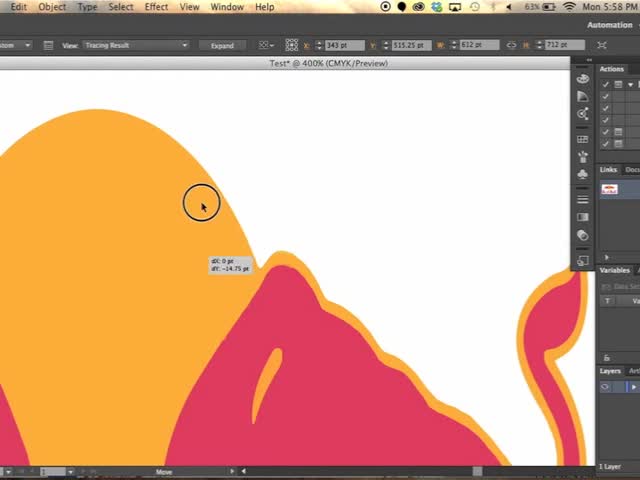This screenshot has height=480, width=640.
Task: Toggle constrain width and height link
Action: pyautogui.click(x=511, y=45)
